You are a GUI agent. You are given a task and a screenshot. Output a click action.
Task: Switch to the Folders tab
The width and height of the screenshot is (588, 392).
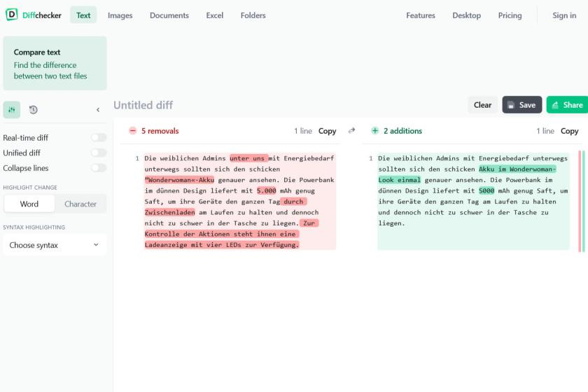click(253, 15)
